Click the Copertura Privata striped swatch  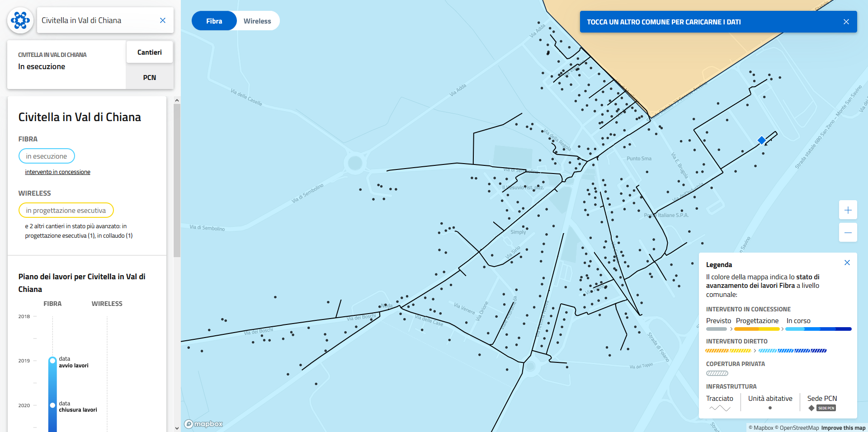[x=717, y=373]
